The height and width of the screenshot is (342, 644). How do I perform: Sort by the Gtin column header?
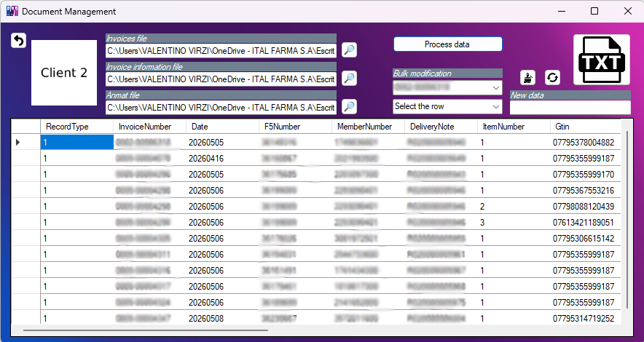pos(585,127)
